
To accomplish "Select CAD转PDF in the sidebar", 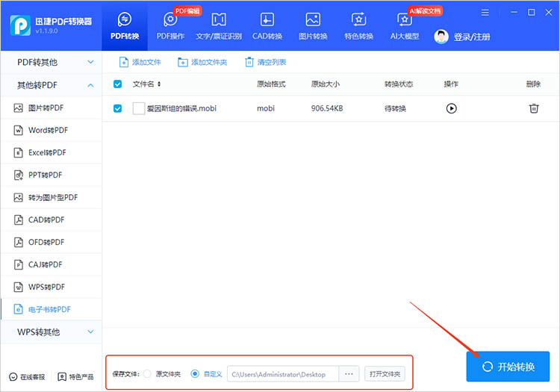I will pos(52,220).
